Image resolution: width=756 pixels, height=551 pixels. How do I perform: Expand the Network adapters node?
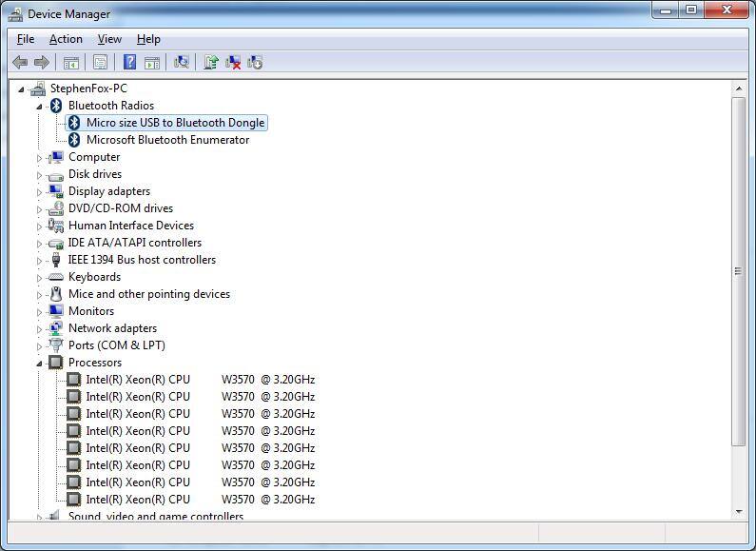[40, 328]
